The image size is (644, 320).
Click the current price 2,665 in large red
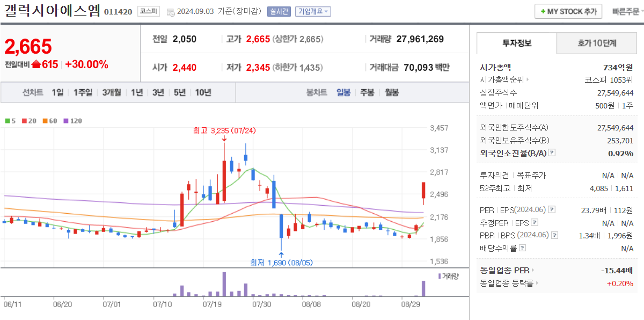[x=28, y=47]
